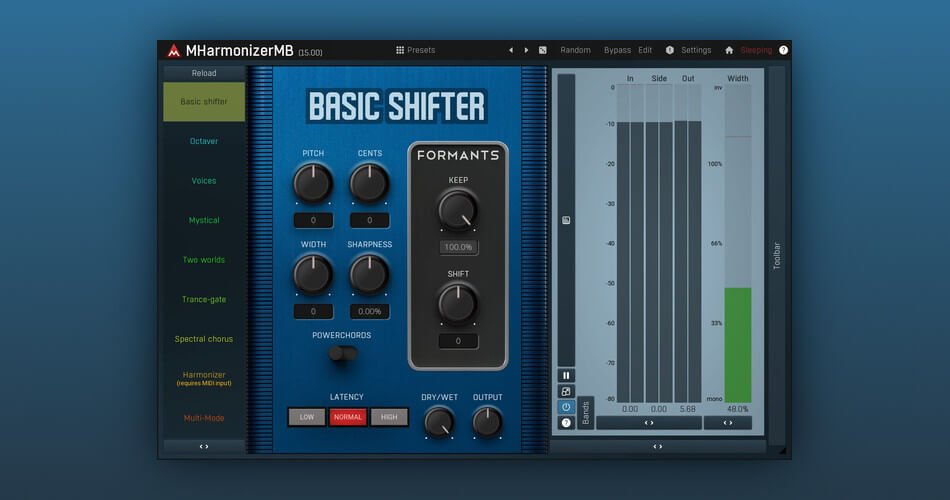Select the Harmonizer MIDI mode
The image size is (950, 500).
pyautogui.click(x=204, y=378)
